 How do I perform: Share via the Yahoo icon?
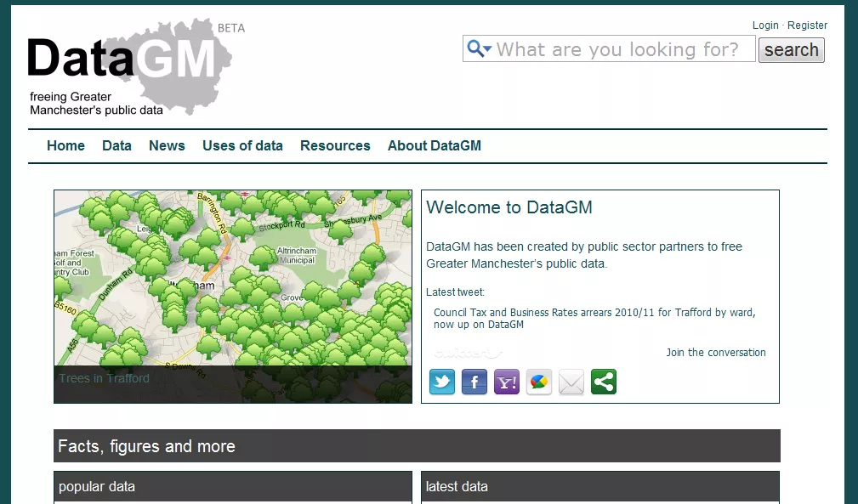point(507,382)
